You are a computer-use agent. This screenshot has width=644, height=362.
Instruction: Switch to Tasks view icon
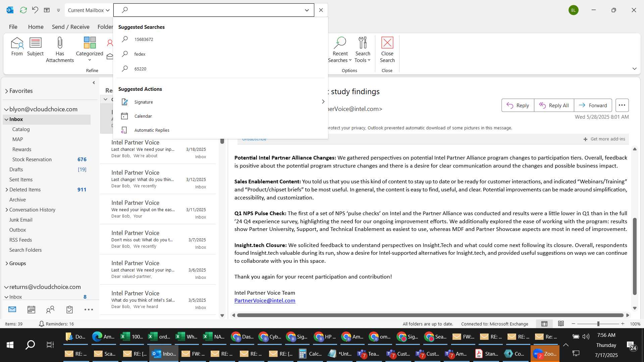(69, 309)
